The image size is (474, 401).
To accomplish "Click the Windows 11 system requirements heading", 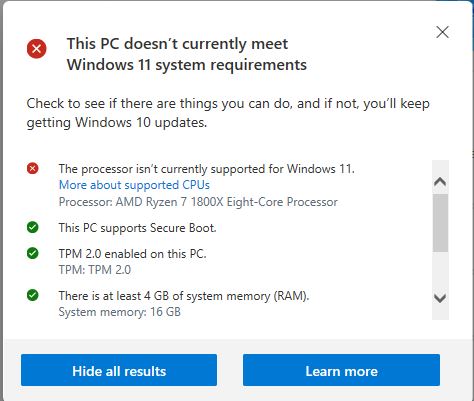I will point(187,54).
